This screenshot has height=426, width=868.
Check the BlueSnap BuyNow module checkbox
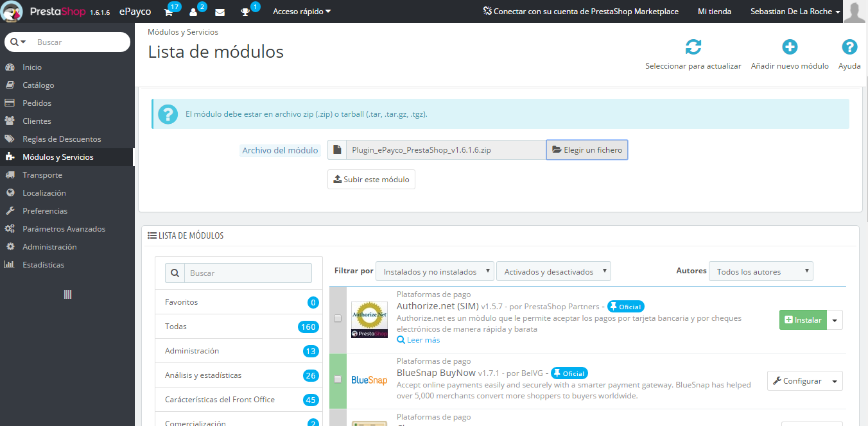pos(338,379)
